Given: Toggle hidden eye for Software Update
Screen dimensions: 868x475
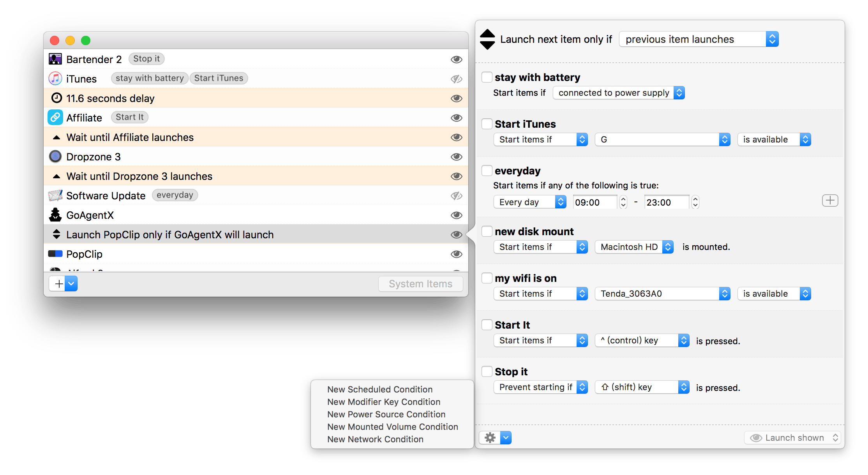Looking at the screenshot, I should pos(457,196).
